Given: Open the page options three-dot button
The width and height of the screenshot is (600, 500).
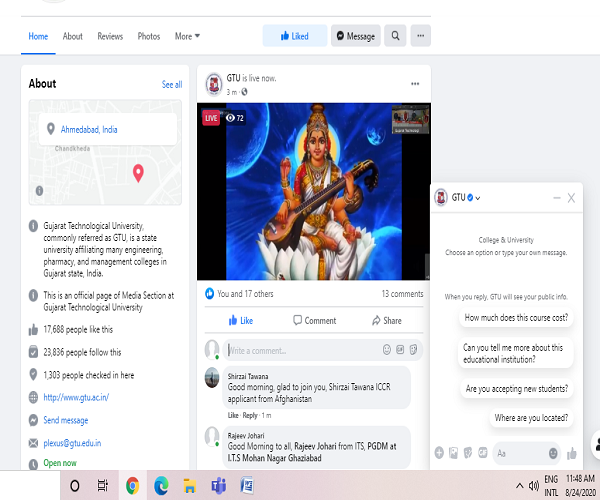Looking at the screenshot, I should tap(421, 36).
